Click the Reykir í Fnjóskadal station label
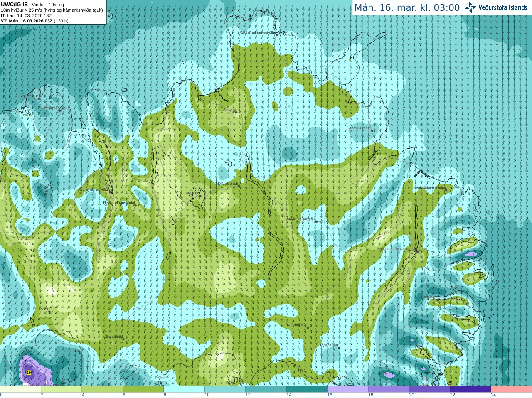 click(x=119, y=203)
